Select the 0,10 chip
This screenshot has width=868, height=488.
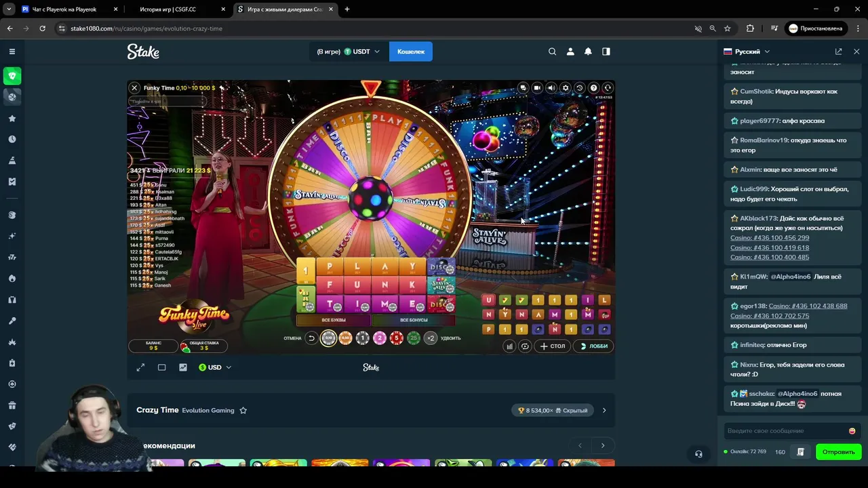[328, 338]
